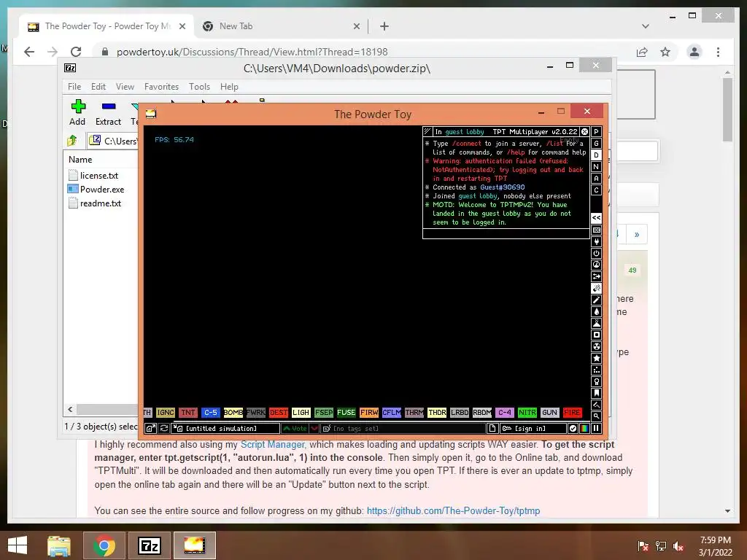747x560 pixels.
Task: Open the github tptmp link
Action: coord(453,510)
